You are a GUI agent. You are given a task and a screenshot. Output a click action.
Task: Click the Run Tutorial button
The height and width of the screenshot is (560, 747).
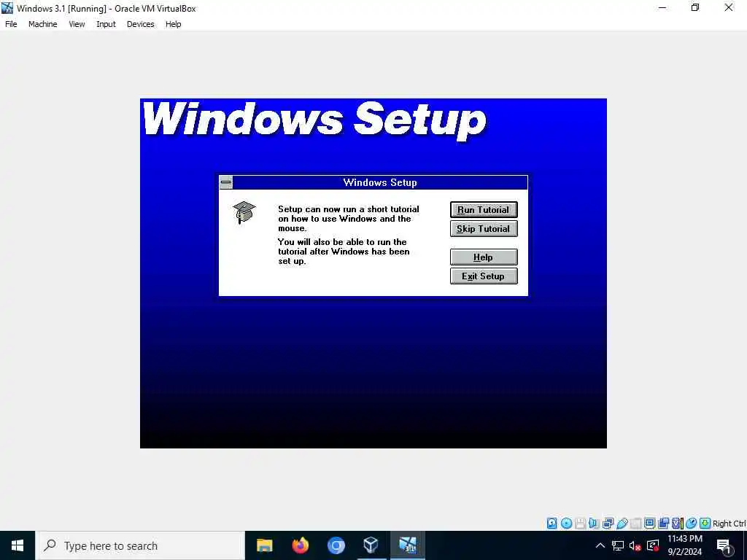[x=484, y=209]
